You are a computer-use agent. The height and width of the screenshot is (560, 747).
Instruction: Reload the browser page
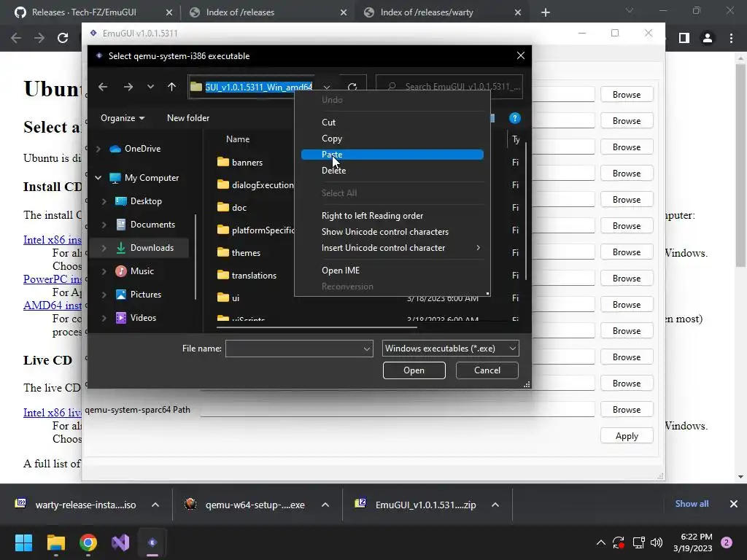(63, 38)
